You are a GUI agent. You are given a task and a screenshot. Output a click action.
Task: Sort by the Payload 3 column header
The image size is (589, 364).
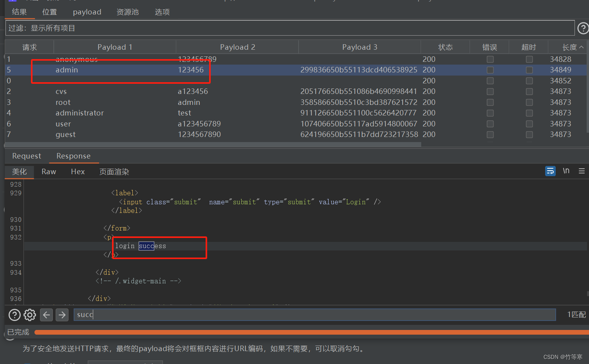(x=360, y=47)
